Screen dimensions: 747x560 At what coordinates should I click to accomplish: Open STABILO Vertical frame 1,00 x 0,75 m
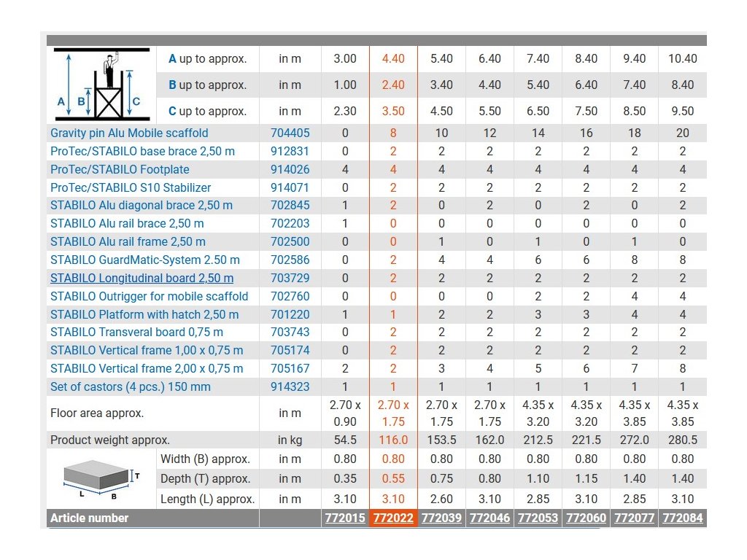[x=147, y=350]
